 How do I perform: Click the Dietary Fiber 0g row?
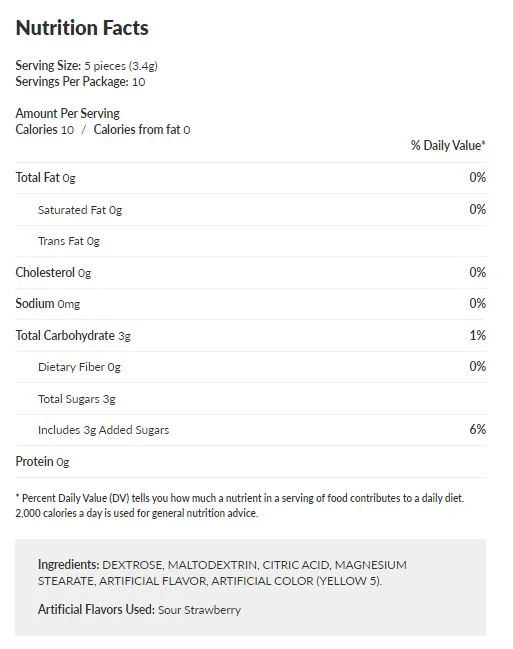point(251,367)
